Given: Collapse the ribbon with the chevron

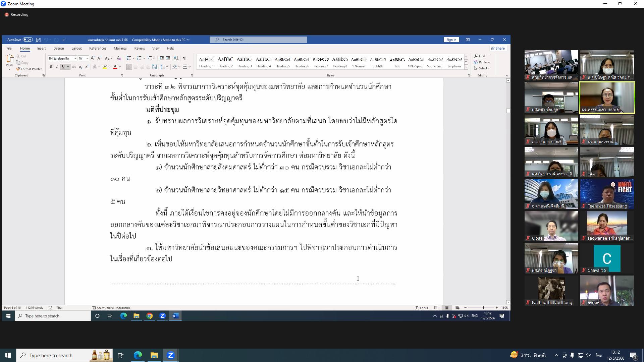Looking at the screenshot, I should click(x=507, y=76).
